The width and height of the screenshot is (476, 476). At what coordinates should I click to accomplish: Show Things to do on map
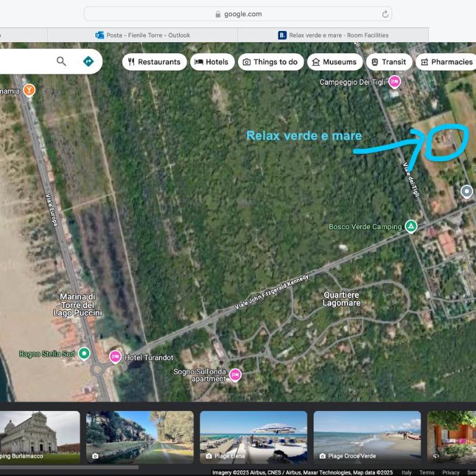pyautogui.click(x=271, y=62)
